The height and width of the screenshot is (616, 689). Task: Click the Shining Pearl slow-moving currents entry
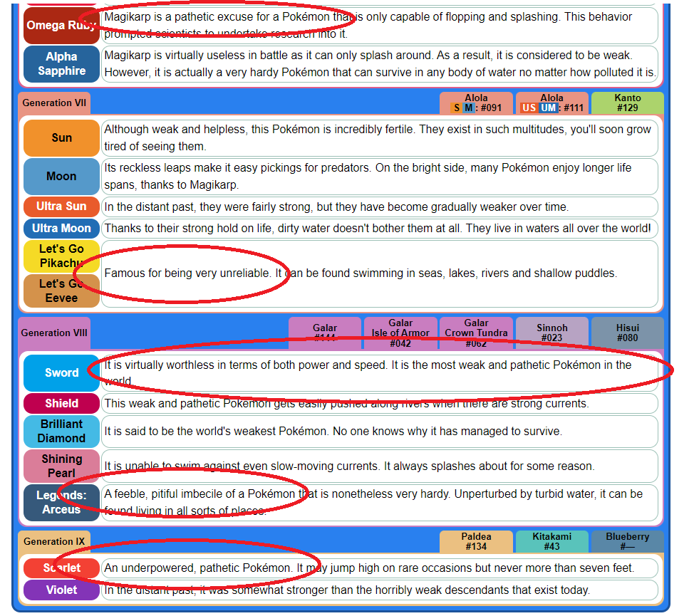pyautogui.click(x=380, y=466)
